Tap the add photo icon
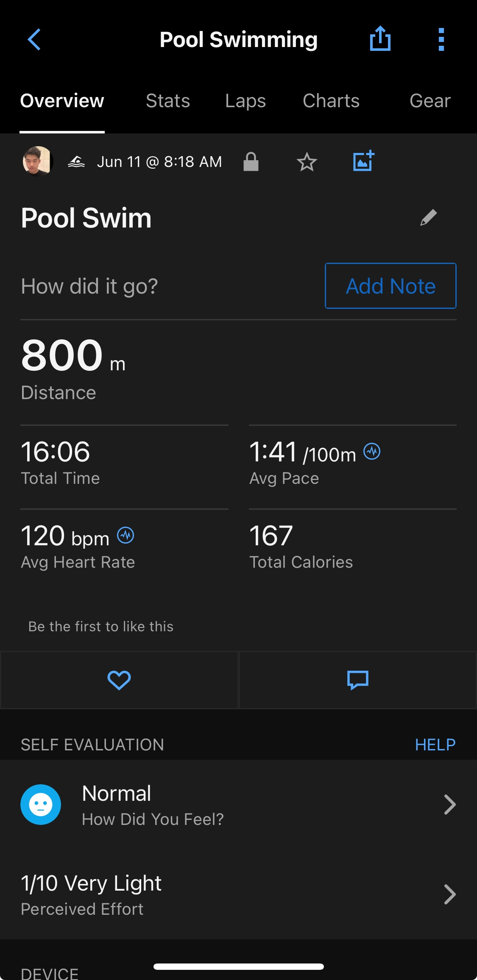This screenshot has height=980, width=477. [x=363, y=161]
